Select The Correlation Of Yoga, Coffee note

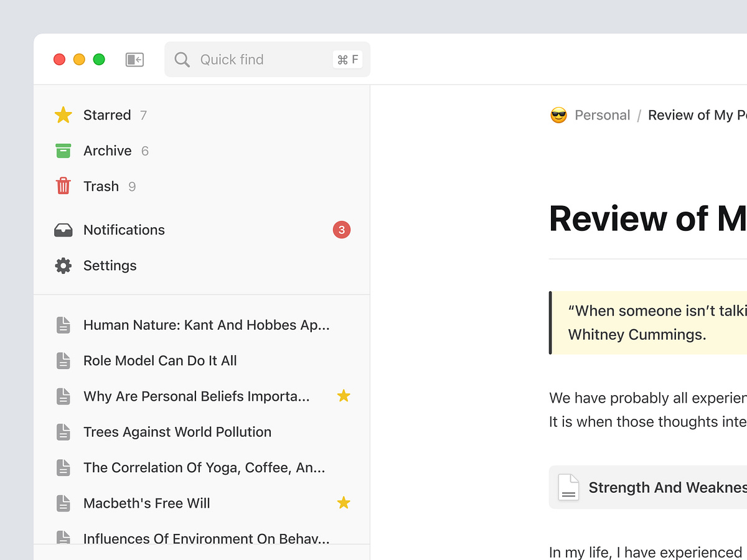click(204, 467)
